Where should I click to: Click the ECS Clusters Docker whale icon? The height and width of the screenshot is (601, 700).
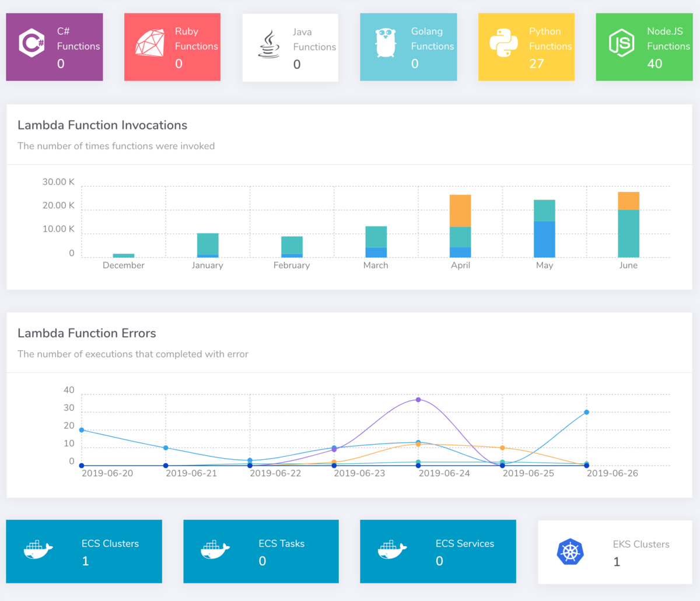click(38, 550)
